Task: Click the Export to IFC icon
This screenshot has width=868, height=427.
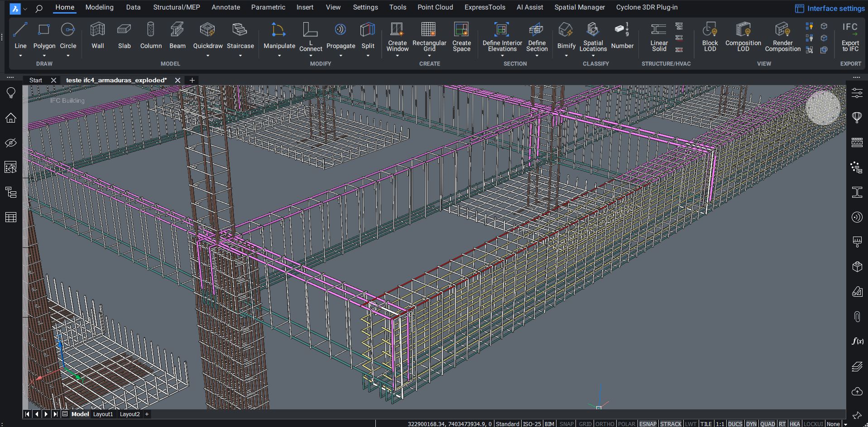Action: tap(850, 30)
